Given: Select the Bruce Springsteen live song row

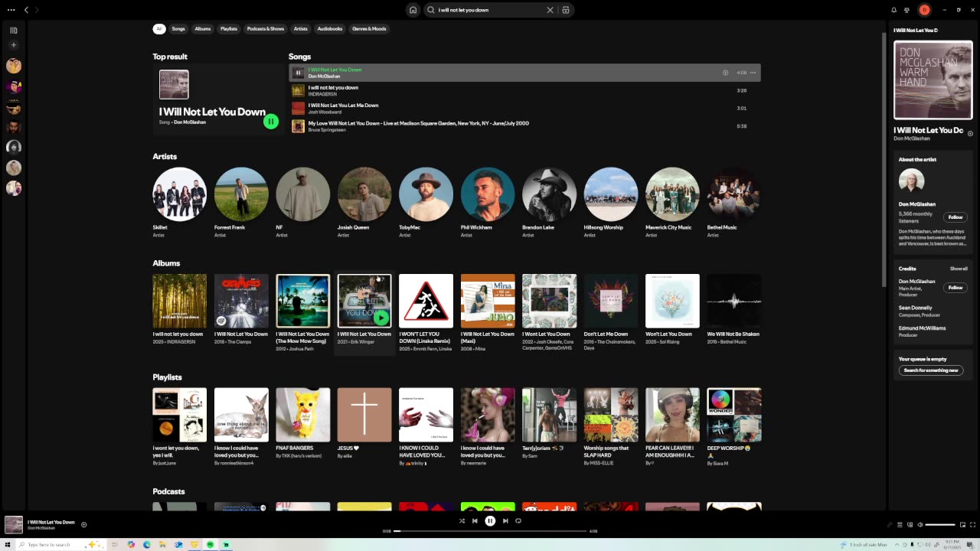Looking at the screenshot, I should click(524, 126).
